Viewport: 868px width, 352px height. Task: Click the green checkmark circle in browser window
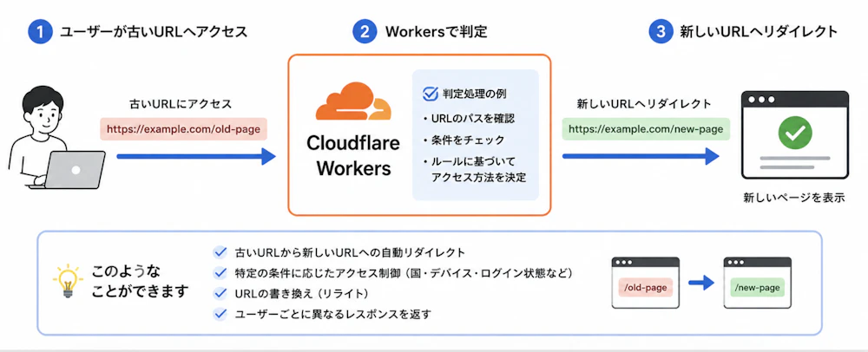click(x=795, y=132)
